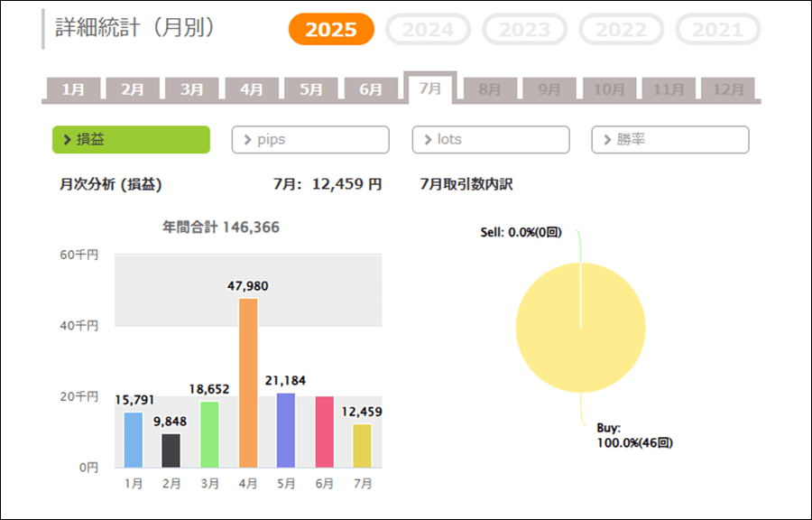Switch to the 2021 year statistics

click(718, 30)
